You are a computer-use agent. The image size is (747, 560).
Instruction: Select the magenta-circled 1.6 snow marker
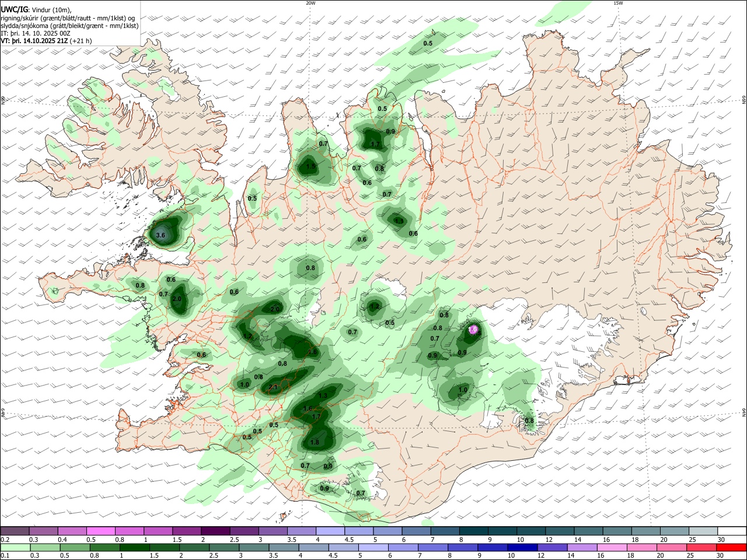coord(473,330)
